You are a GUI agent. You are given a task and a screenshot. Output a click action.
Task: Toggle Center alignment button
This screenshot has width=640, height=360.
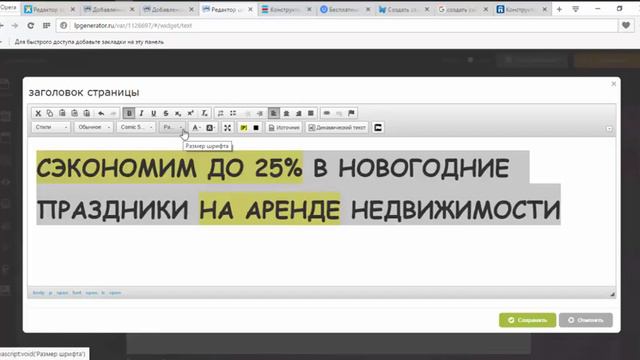(286, 113)
